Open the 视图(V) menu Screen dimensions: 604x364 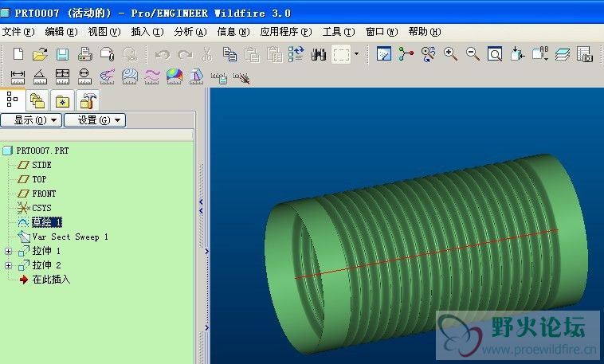point(104,32)
